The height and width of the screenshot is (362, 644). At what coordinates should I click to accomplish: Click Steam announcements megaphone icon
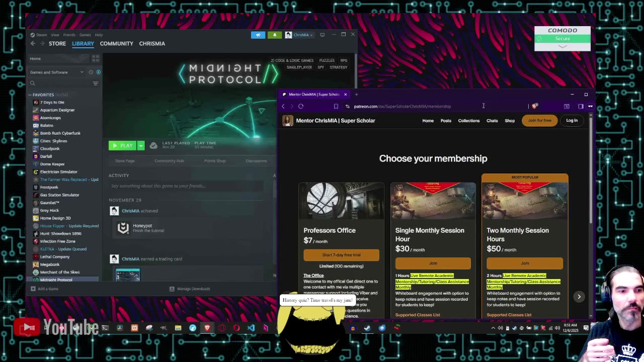pos(258,35)
